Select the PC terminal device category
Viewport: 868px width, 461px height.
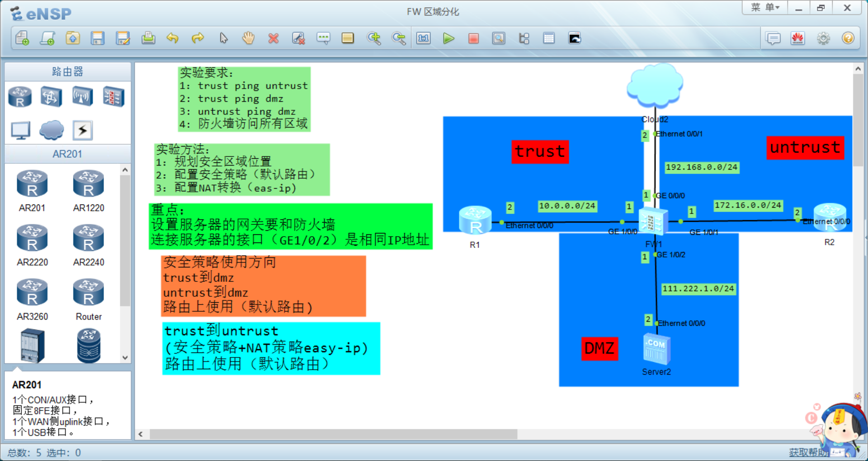coord(20,131)
